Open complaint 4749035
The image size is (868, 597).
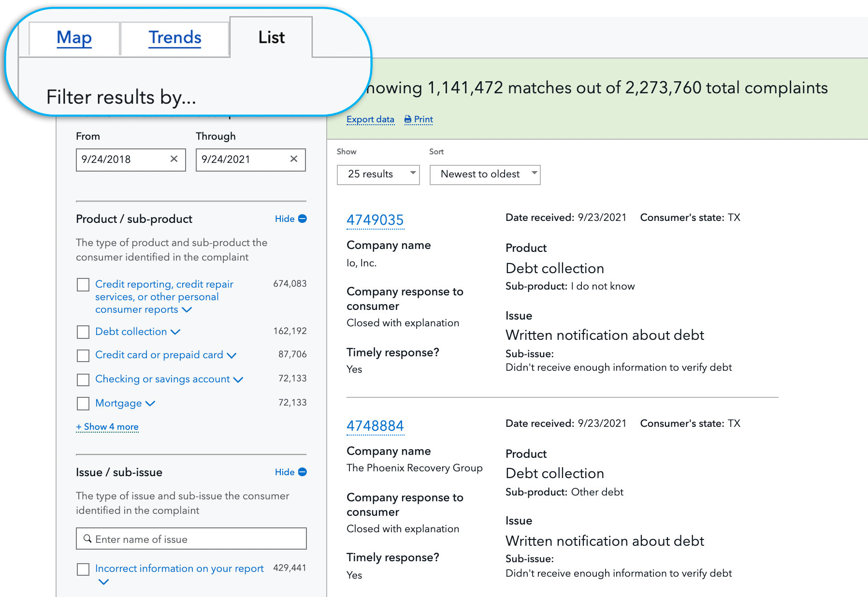[375, 220]
